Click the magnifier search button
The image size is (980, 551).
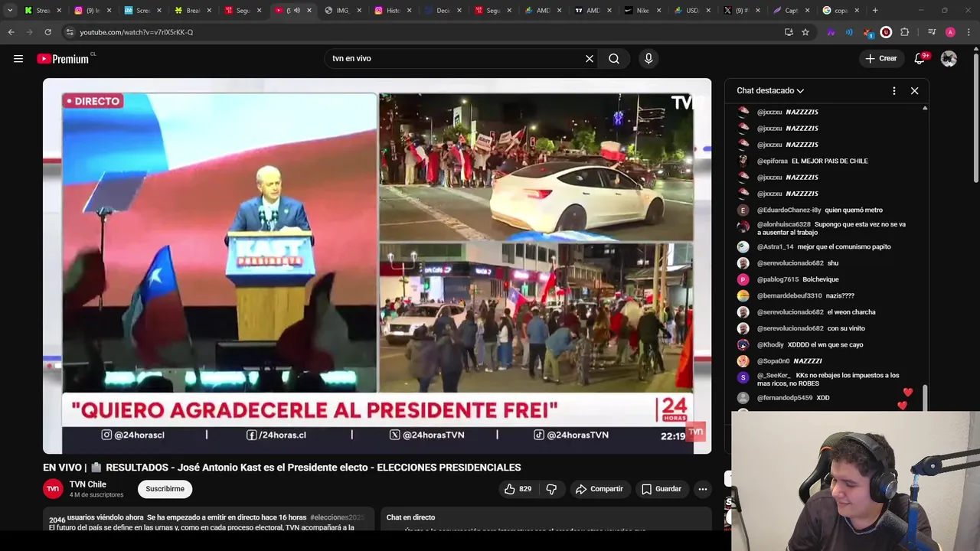point(614,58)
